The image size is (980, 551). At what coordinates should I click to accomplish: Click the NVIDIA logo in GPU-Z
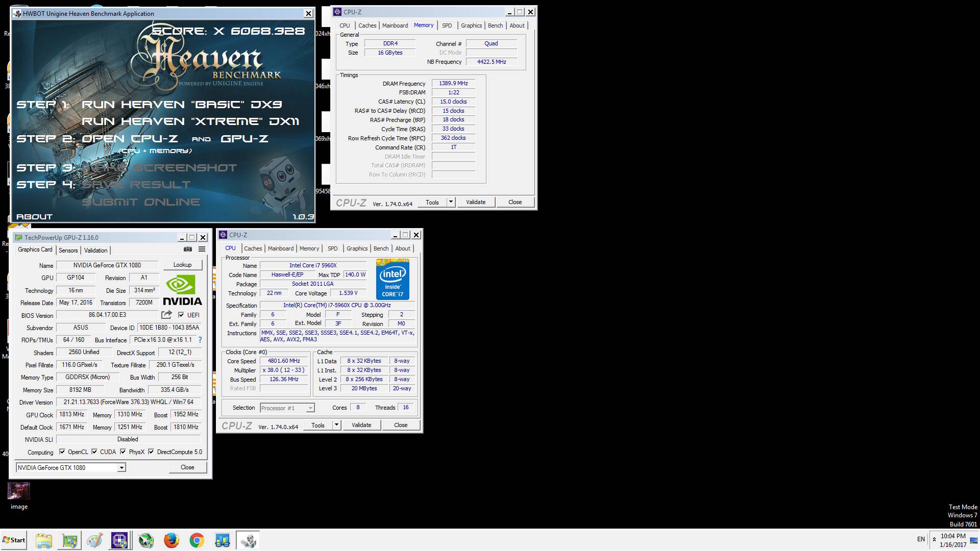[x=182, y=289]
